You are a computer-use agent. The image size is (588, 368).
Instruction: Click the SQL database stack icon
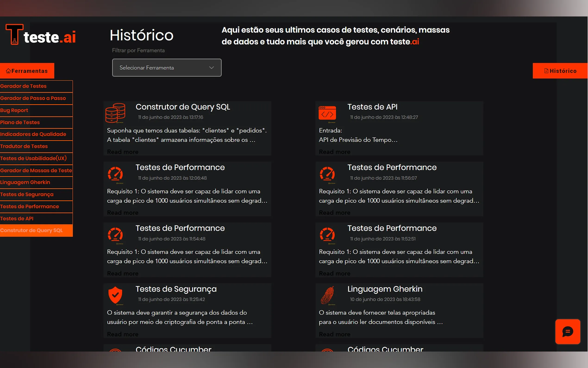click(x=115, y=113)
